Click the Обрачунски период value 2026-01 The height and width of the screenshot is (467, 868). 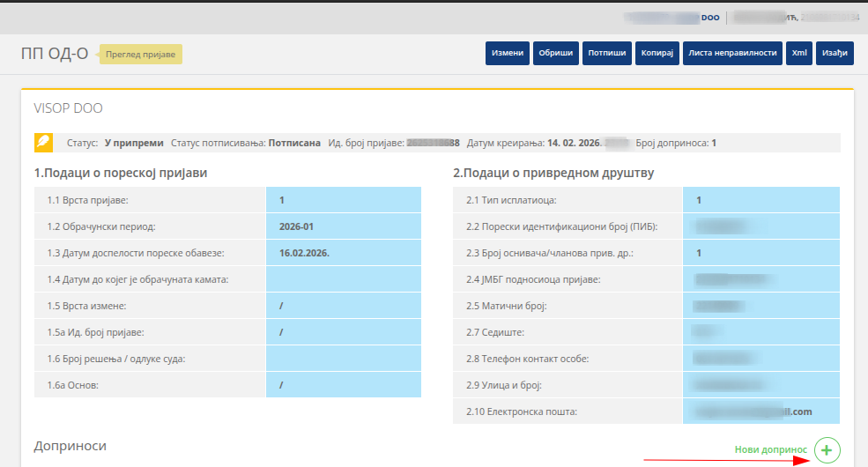coord(344,226)
